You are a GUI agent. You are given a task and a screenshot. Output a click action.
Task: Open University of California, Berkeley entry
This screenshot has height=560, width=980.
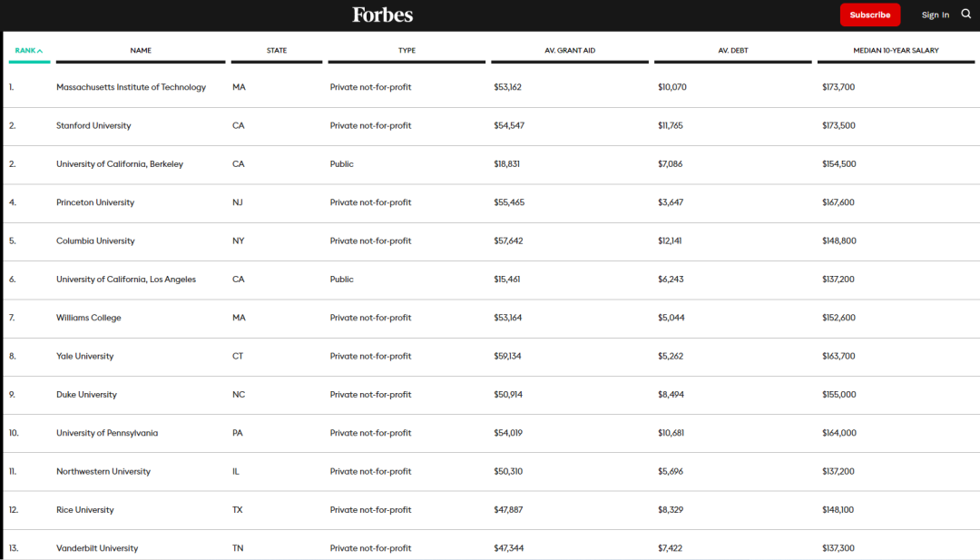tap(120, 163)
